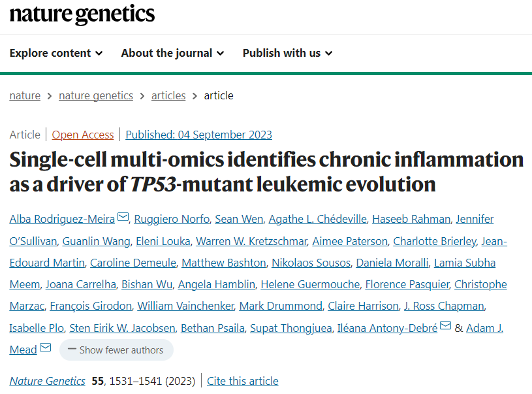Click the envelope icon beside Adam J. Mead

45,349
